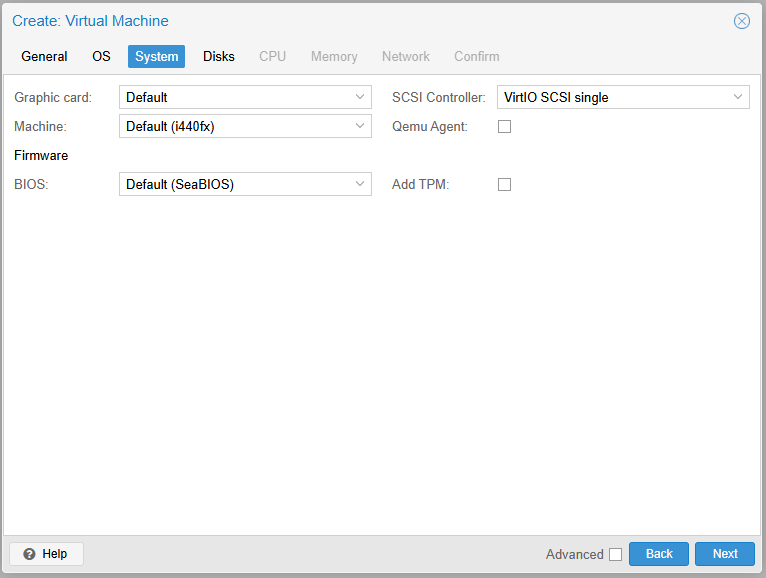Tick the Add TPM checkbox

pyautogui.click(x=504, y=185)
